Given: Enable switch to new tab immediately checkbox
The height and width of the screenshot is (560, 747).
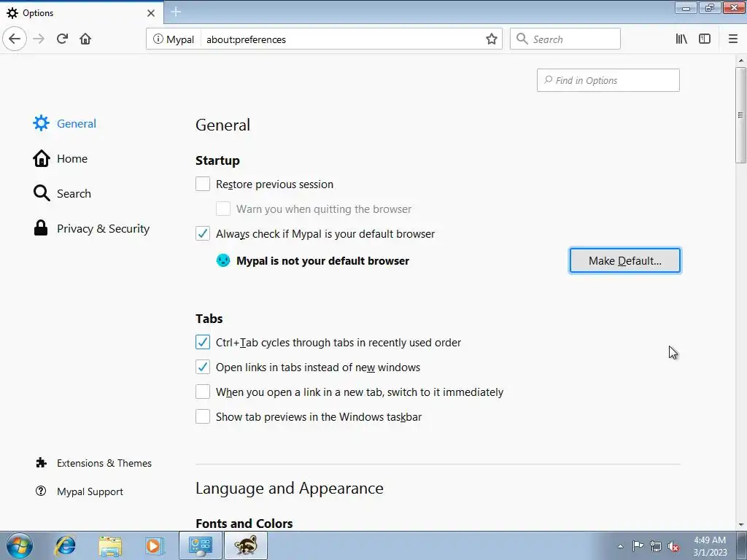Looking at the screenshot, I should 203,392.
